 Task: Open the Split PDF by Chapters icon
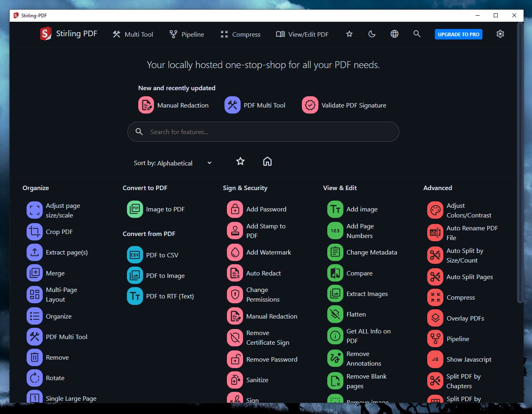coord(435,381)
